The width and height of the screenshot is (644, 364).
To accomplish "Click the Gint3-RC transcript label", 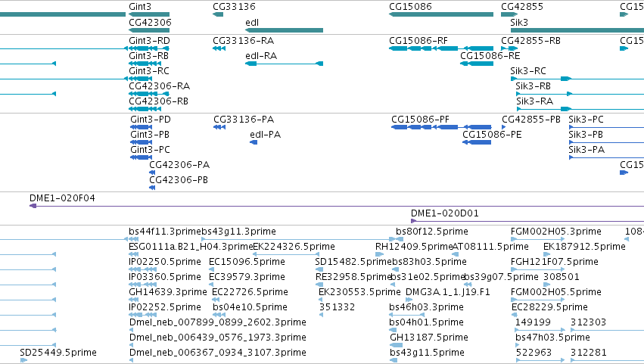I will coord(149,71).
